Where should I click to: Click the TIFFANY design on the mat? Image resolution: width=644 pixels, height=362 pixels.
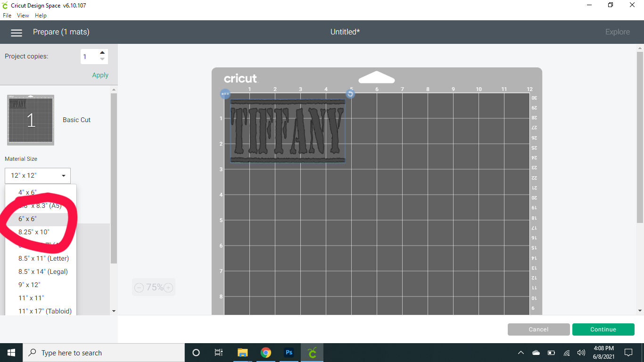[288, 131]
